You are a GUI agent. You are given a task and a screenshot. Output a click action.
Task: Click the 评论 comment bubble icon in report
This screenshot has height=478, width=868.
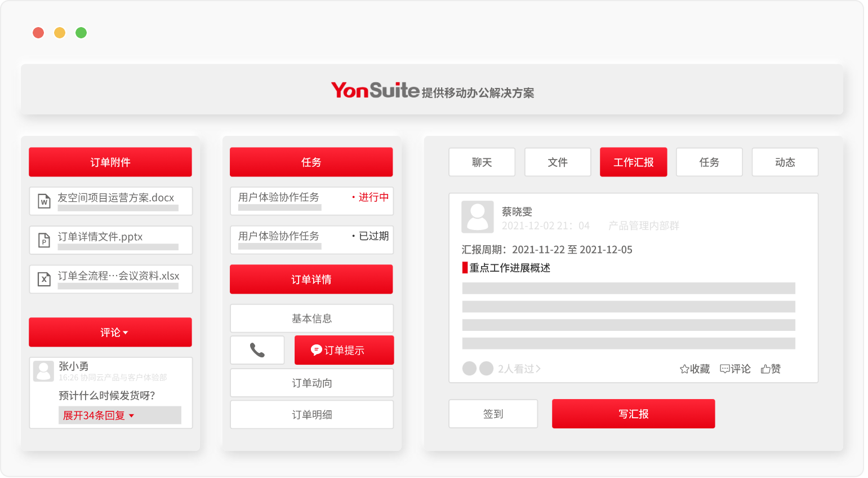tap(725, 369)
